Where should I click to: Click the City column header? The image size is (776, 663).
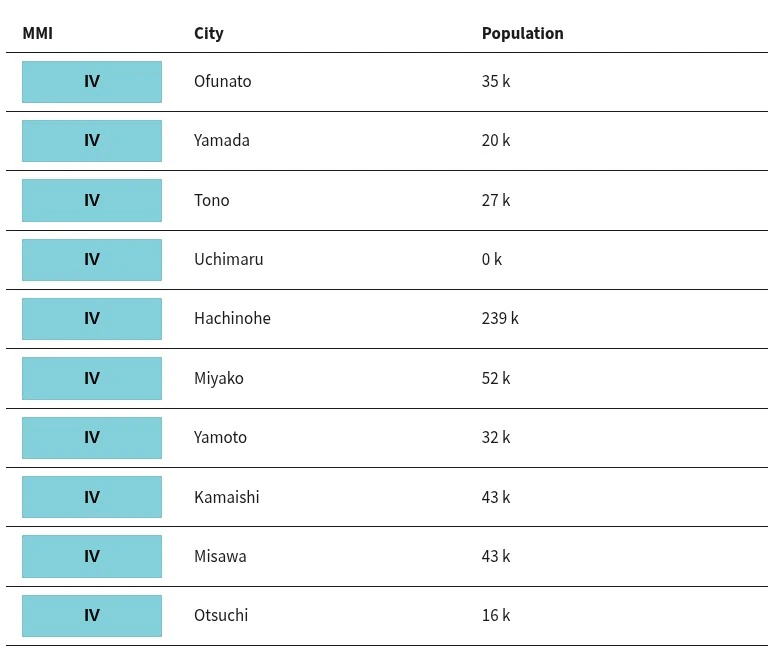coord(208,33)
